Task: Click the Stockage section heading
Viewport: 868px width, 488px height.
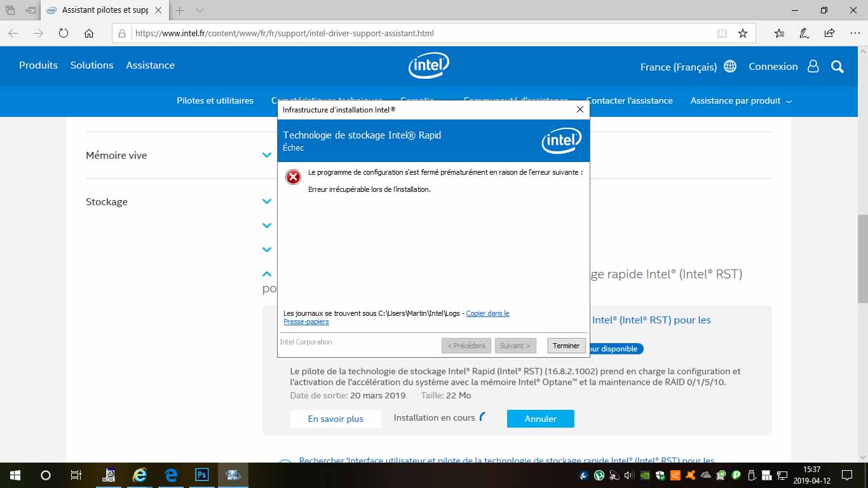Action: pos(107,201)
